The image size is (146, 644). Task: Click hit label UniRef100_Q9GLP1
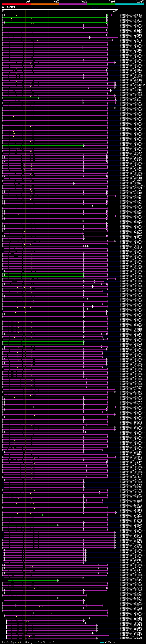point(131,334)
